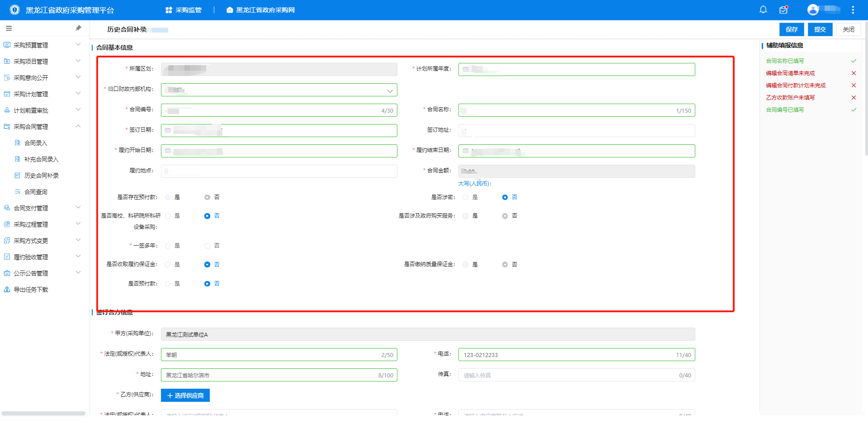The image size is (868, 424).
Task: Click the hamburger menu icon in sidebar
Action: 9,28
